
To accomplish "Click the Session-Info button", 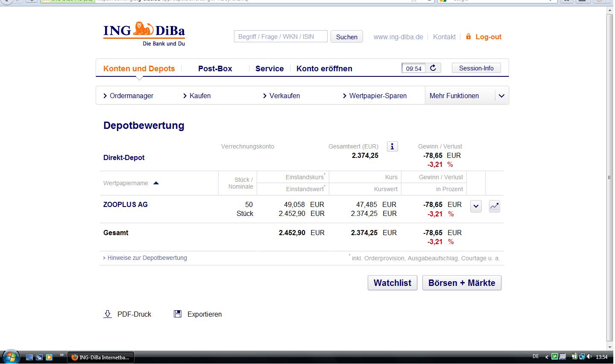I will point(476,68).
